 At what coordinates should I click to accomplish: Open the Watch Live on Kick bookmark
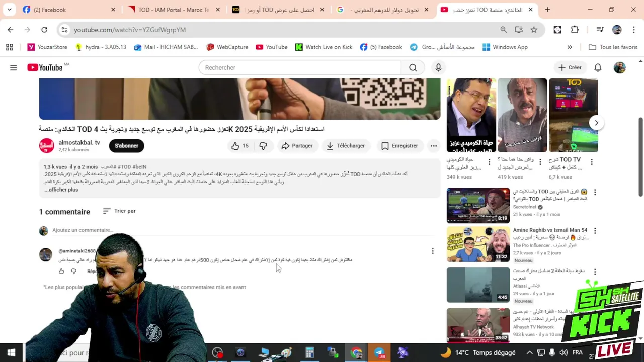(x=324, y=47)
